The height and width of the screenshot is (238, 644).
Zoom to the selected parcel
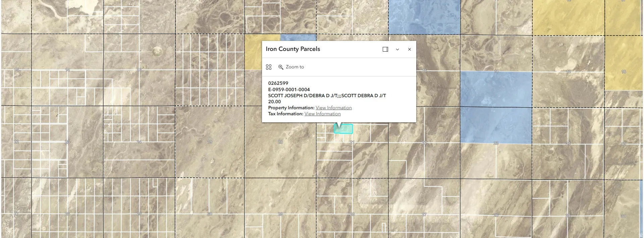pos(291,67)
